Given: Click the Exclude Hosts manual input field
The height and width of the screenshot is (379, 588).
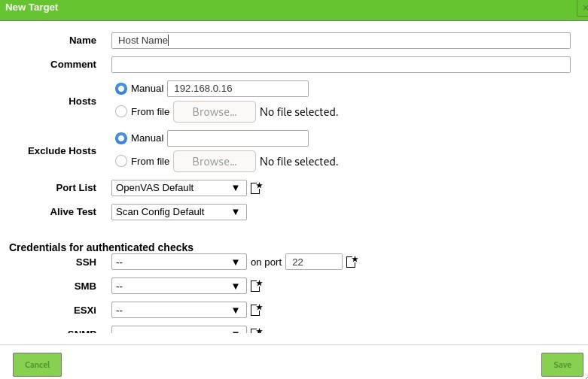Looking at the screenshot, I should (x=238, y=138).
